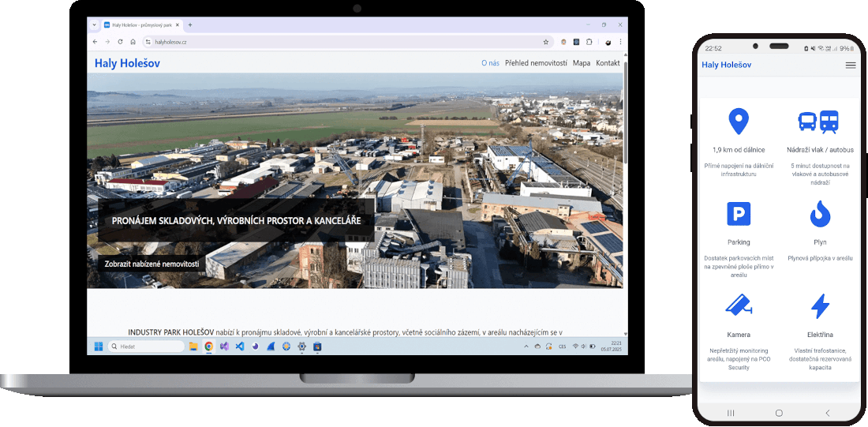
Task: Open the browser extensions puzzle icon
Action: pos(589,42)
